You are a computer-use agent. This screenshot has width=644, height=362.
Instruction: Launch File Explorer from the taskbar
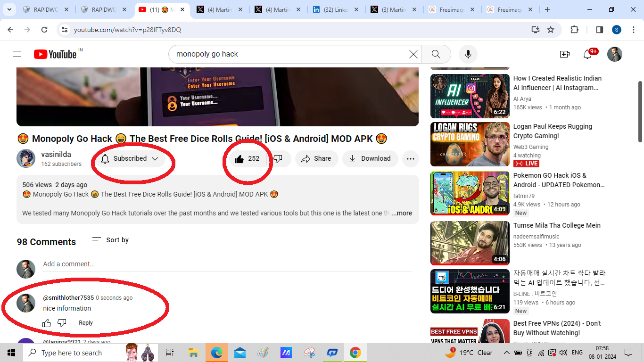point(193,353)
